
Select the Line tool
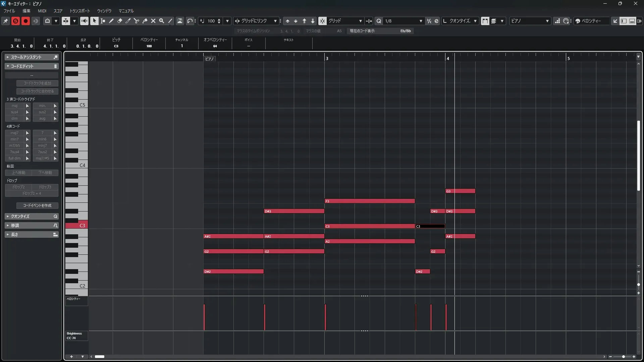(x=170, y=21)
